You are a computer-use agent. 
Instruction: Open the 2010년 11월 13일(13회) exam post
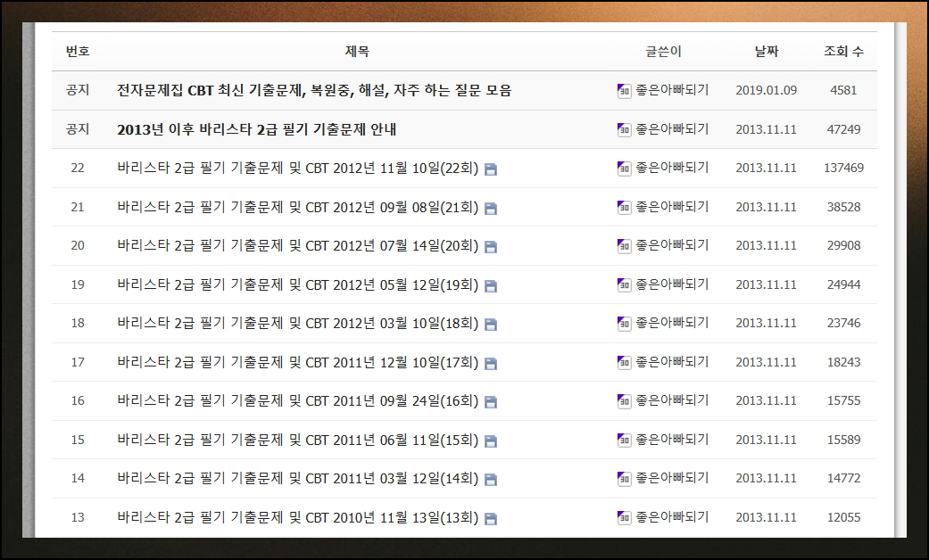point(297,517)
